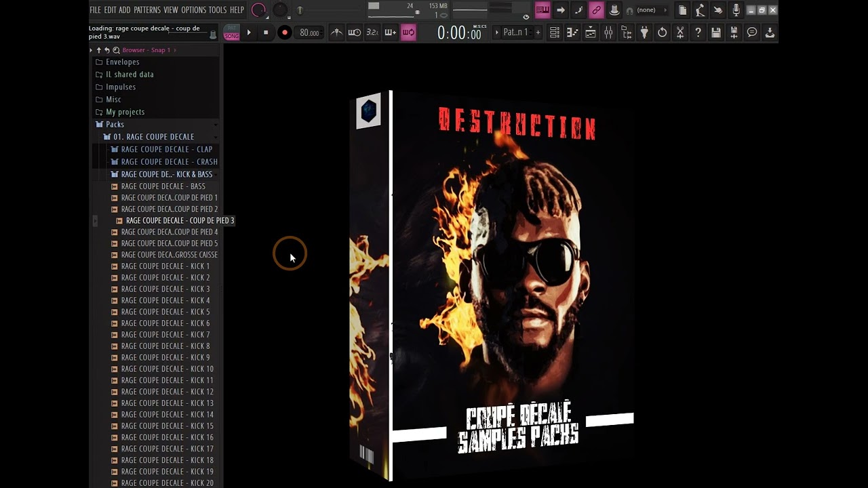This screenshot has height=488, width=868.
Task: Click the step editing mode icon
Action: 578,10
